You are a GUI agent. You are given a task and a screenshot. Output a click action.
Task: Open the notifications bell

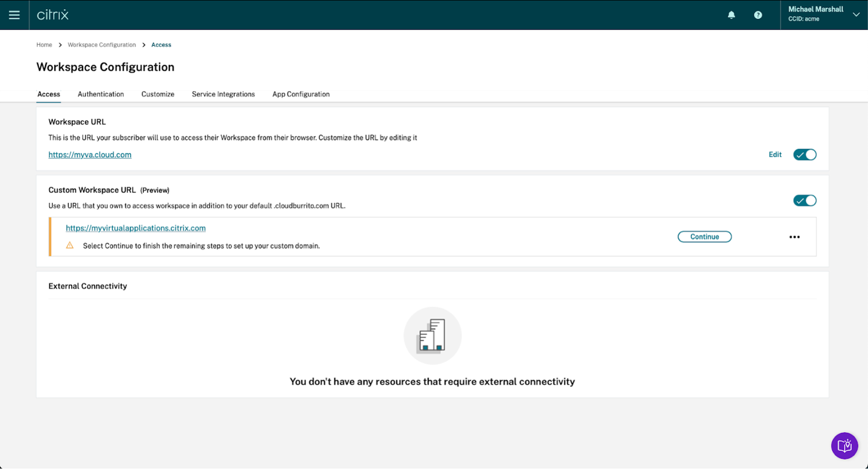[731, 15]
